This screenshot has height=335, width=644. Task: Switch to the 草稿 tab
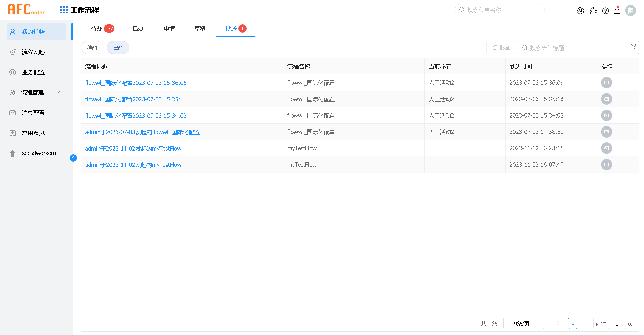pos(200,29)
